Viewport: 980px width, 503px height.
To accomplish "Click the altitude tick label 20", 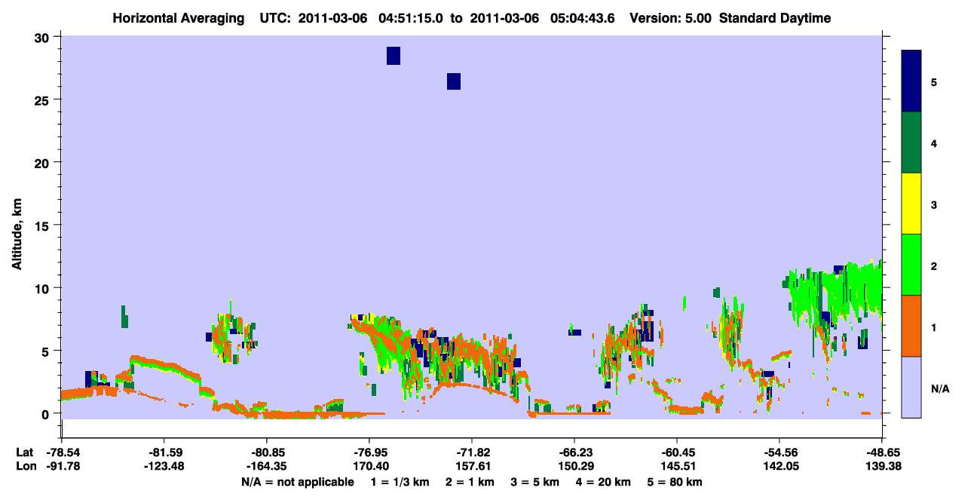I will tap(44, 162).
